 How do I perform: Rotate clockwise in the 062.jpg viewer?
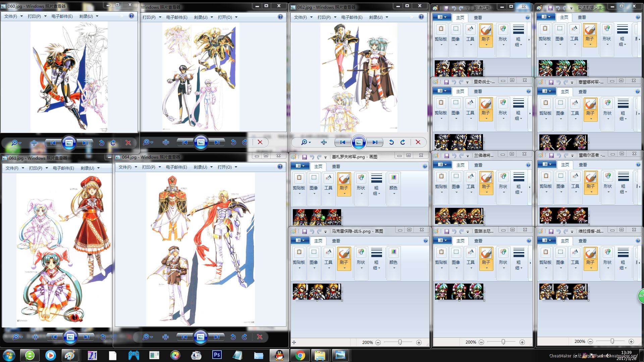click(403, 142)
